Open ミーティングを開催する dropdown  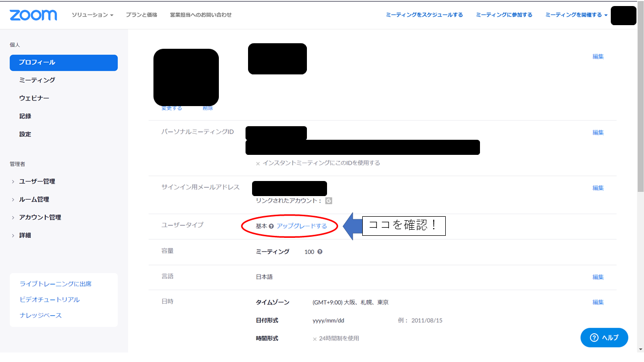(x=576, y=15)
